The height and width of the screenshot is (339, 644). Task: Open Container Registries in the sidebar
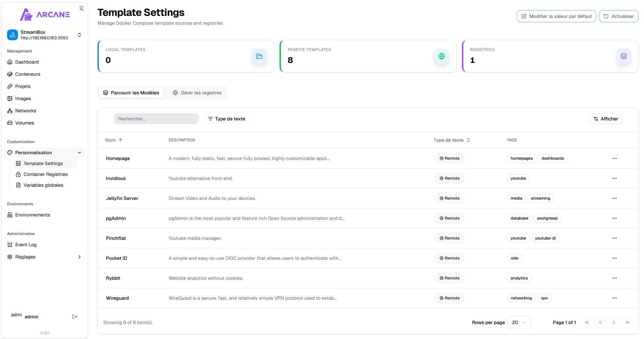coord(45,174)
